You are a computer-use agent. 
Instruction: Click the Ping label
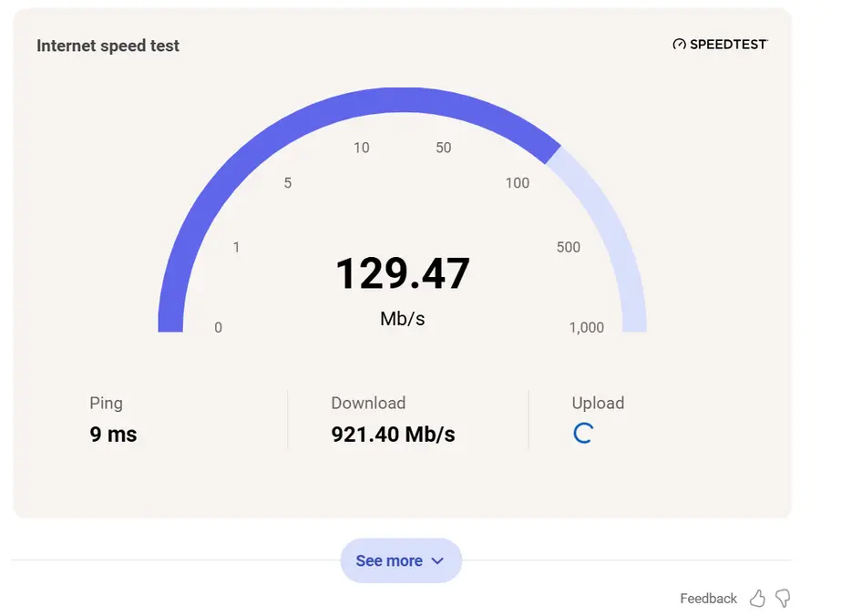[106, 404]
